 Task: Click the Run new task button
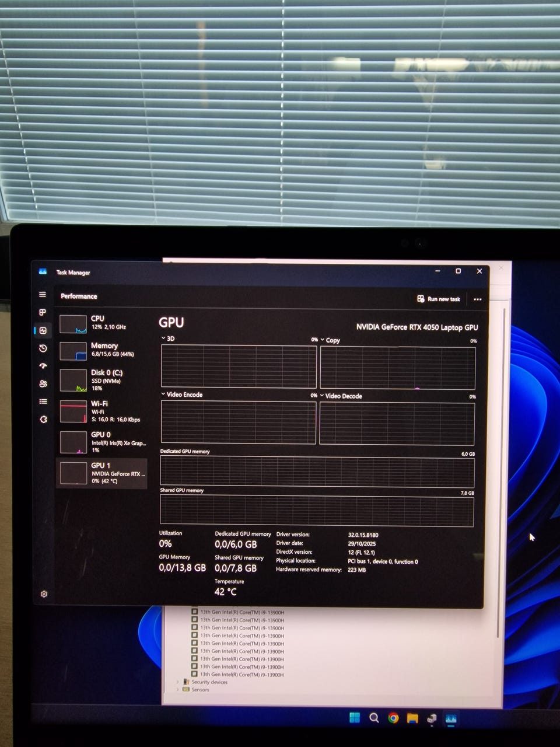pyautogui.click(x=439, y=299)
